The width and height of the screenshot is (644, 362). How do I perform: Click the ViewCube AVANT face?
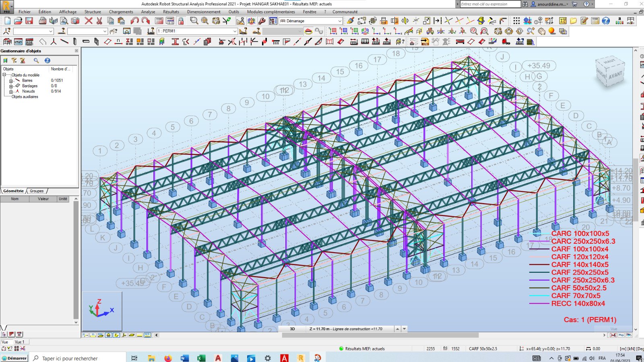tap(615, 75)
